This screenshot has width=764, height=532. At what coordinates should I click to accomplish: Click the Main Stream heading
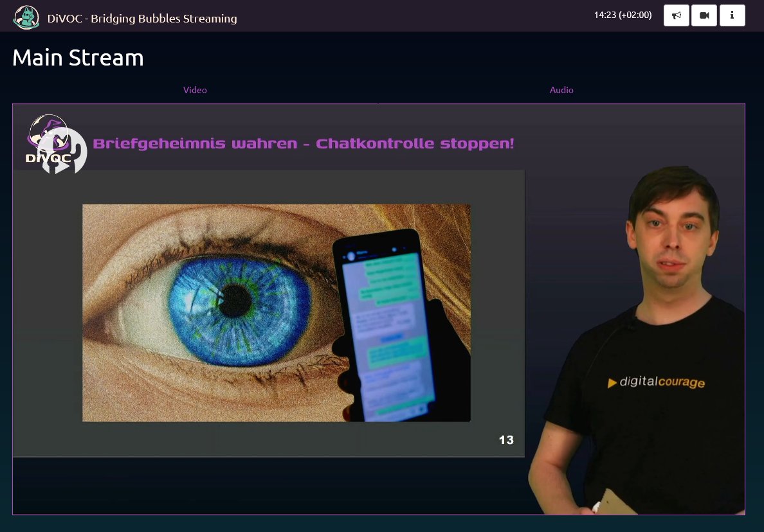[77, 57]
